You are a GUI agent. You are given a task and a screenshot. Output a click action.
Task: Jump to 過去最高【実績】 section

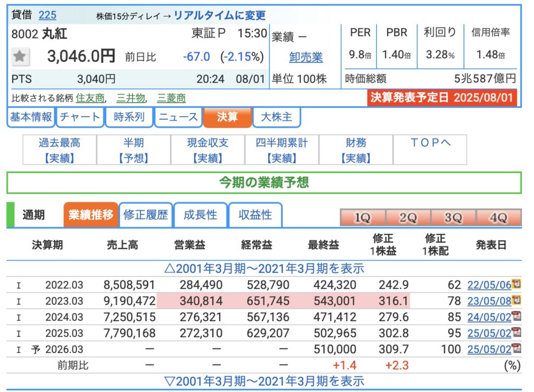pyautogui.click(x=59, y=150)
